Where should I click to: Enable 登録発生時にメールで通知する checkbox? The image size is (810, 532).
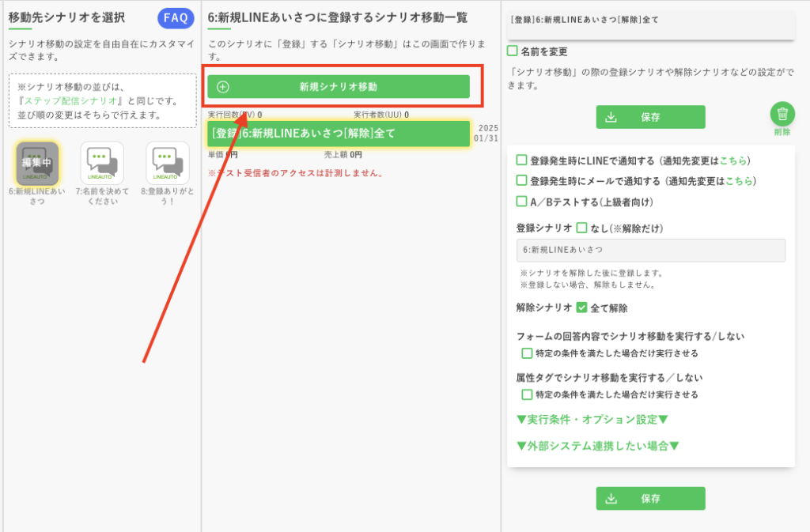521,181
